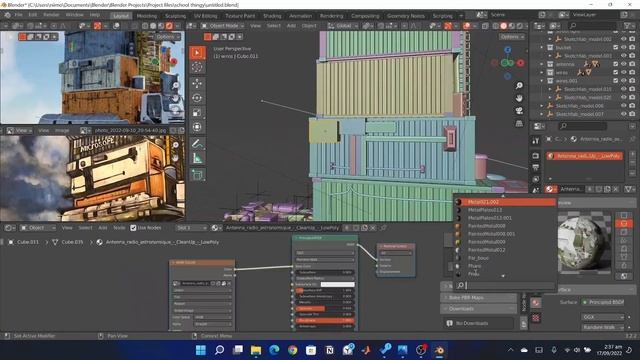Open the GGX distribution dropdown
640x360 pixels.
coord(602,317)
